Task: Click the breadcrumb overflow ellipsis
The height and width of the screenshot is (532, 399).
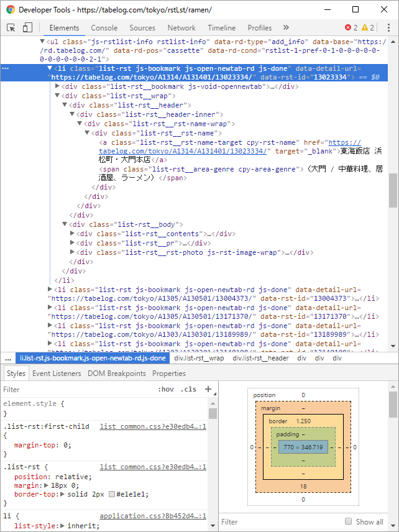Action: (x=8, y=358)
